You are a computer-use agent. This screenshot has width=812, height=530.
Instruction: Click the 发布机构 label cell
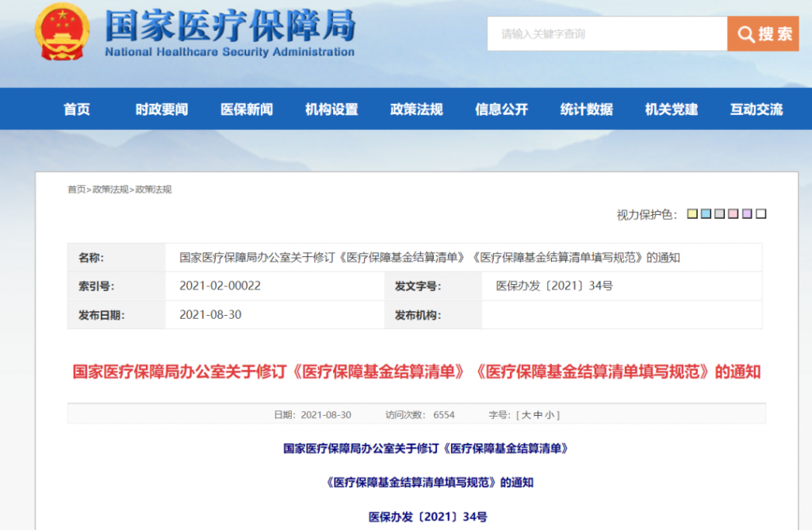[x=433, y=315]
